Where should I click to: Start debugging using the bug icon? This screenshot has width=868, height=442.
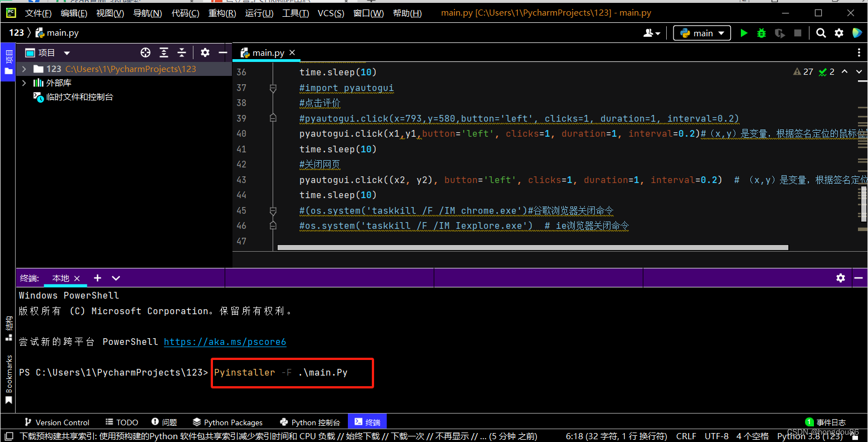(x=762, y=33)
